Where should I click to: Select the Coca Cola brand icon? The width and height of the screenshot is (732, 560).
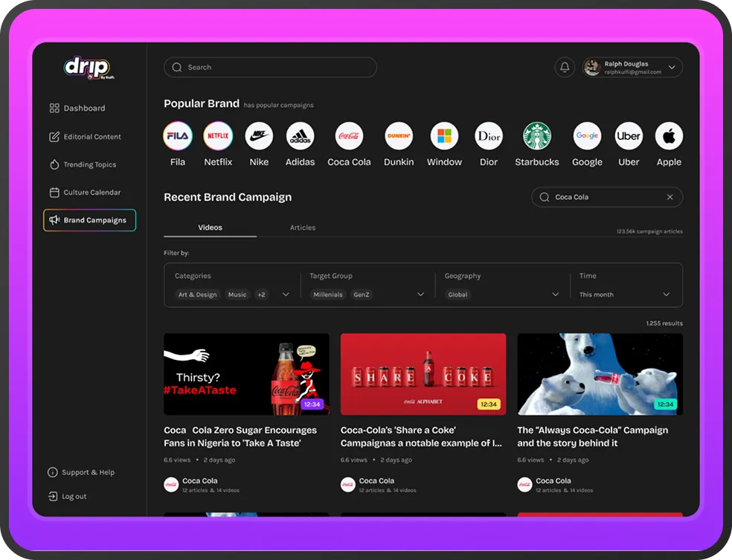[x=349, y=136]
